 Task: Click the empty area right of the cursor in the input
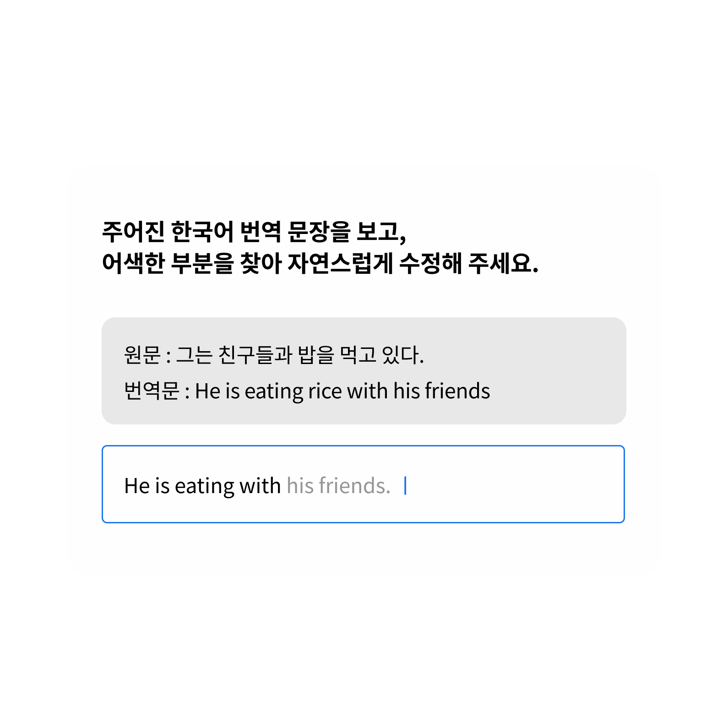(513, 485)
